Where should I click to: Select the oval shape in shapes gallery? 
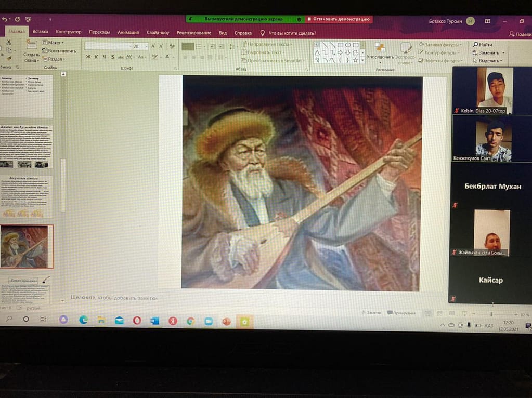coord(347,45)
